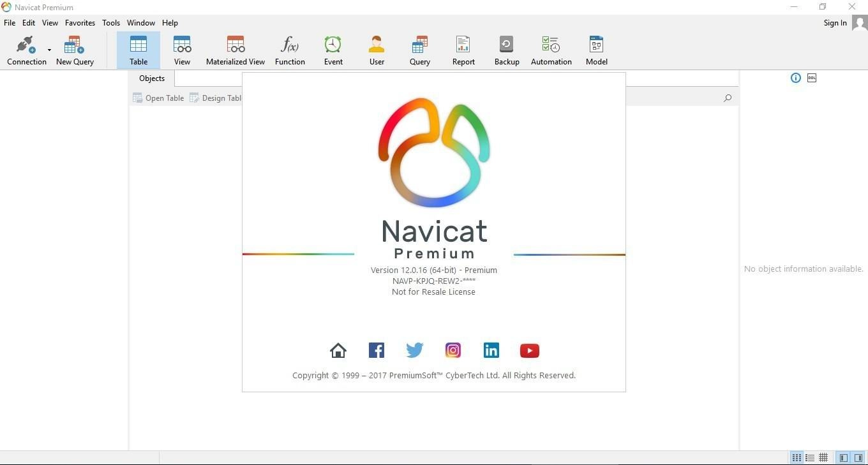Open the User toolbar button

click(x=377, y=50)
